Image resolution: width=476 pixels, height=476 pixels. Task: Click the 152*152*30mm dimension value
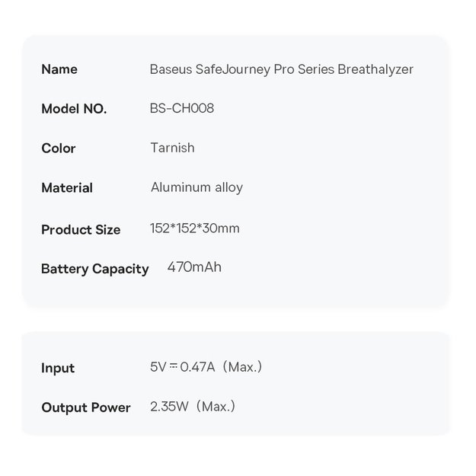point(195,228)
